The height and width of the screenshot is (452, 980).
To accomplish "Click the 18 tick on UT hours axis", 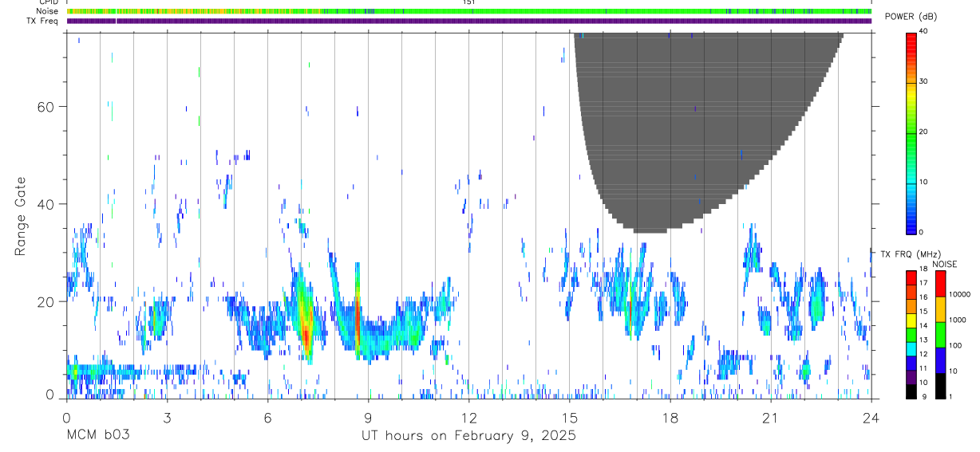I will point(670,417).
